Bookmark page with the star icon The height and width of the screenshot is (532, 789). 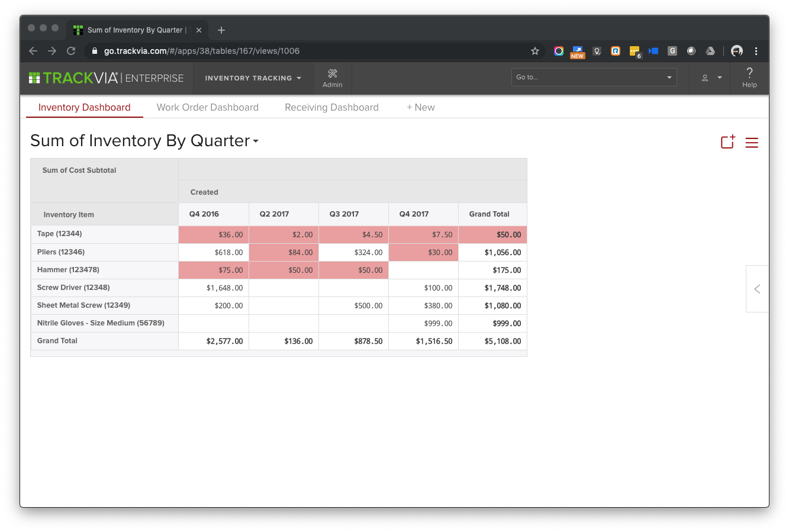coord(535,51)
